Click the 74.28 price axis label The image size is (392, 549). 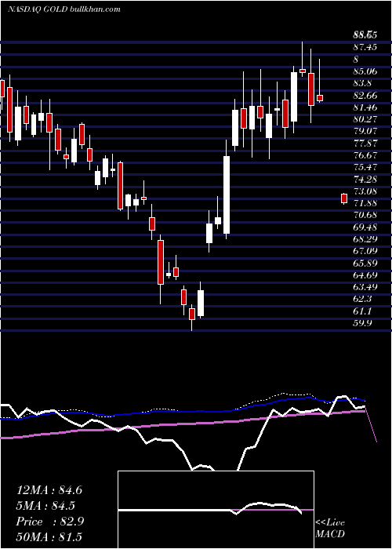click(x=365, y=179)
